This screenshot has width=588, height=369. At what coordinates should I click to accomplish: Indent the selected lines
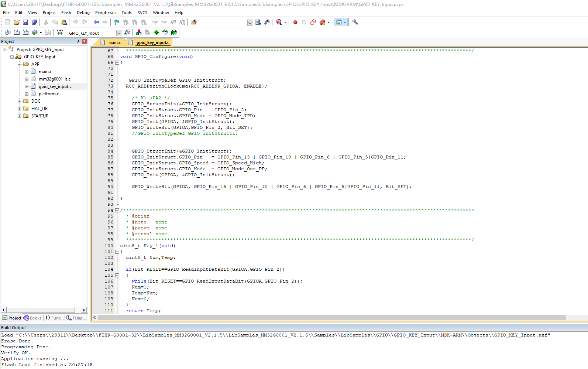[x=155, y=22]
